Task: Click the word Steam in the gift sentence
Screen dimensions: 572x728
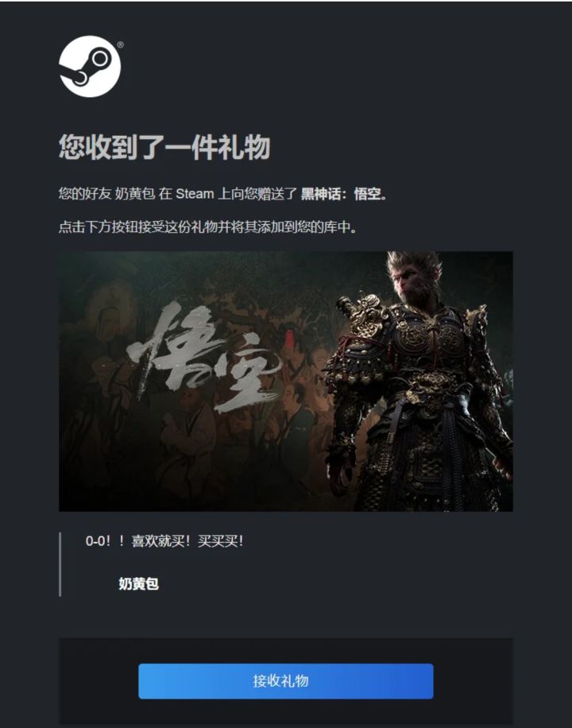Action: coord(195,194)
